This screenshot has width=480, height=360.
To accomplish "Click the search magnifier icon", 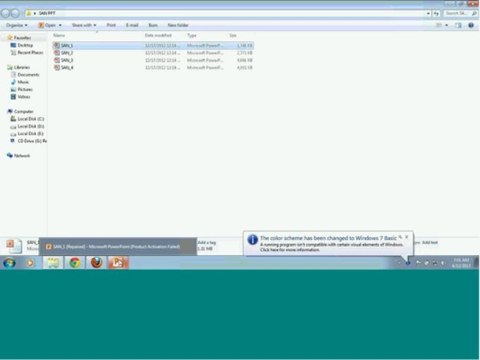I will tap(474, 13).
